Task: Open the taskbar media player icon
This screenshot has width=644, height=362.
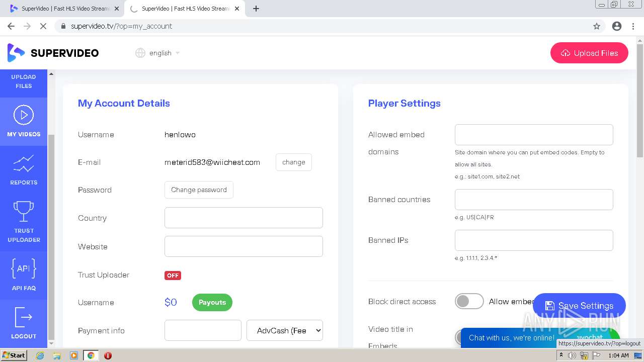Action: pyautogui.click(x=74, y=355)
